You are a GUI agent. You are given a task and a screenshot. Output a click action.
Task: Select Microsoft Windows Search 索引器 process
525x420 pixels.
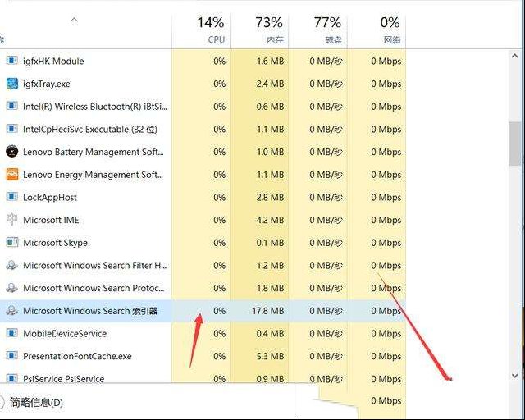(x=203, y=310)
